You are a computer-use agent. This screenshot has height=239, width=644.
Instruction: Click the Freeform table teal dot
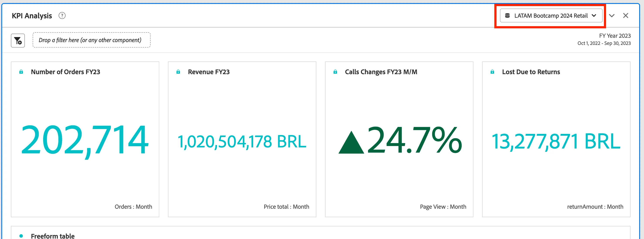click(x=21, y=236)
